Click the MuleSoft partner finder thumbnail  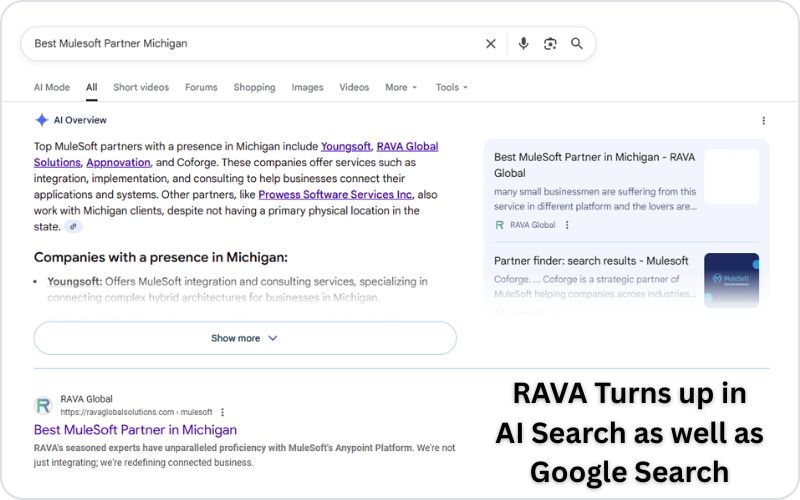731,279
